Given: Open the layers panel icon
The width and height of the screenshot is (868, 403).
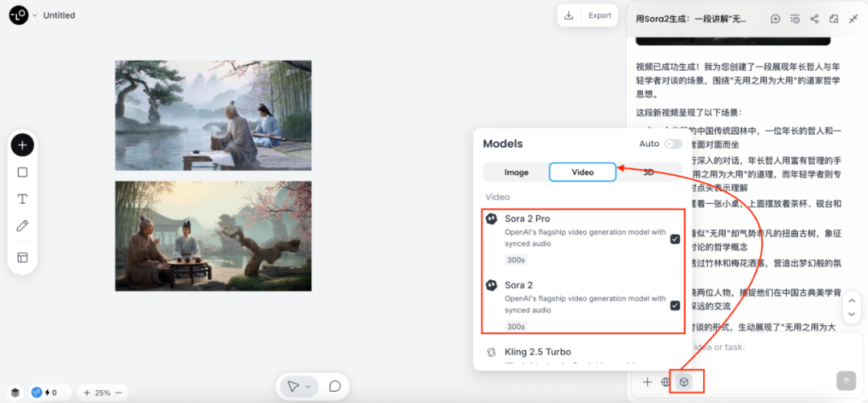Looking at the screenshot, I should coord(15,393).
